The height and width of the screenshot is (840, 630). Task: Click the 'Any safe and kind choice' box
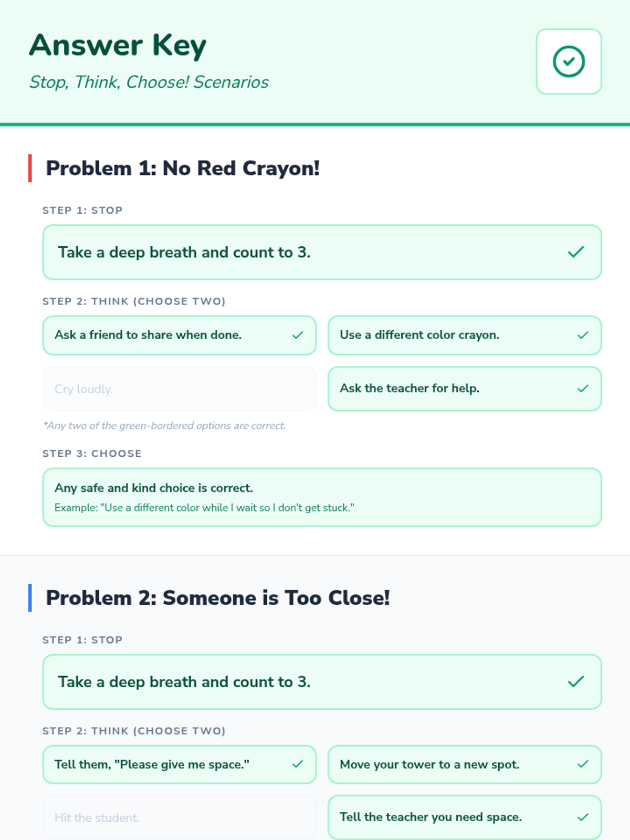[322, 497]
